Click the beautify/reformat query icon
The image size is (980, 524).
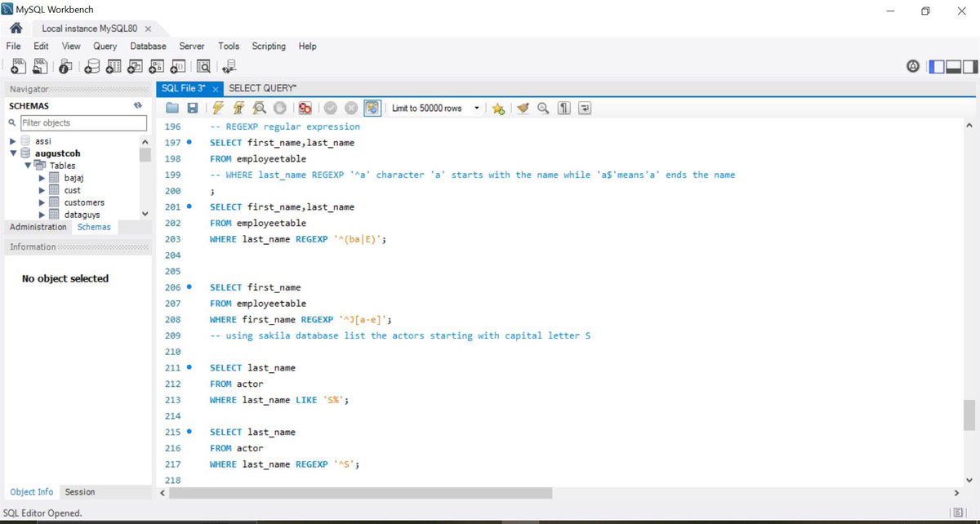tap(523, 107)
